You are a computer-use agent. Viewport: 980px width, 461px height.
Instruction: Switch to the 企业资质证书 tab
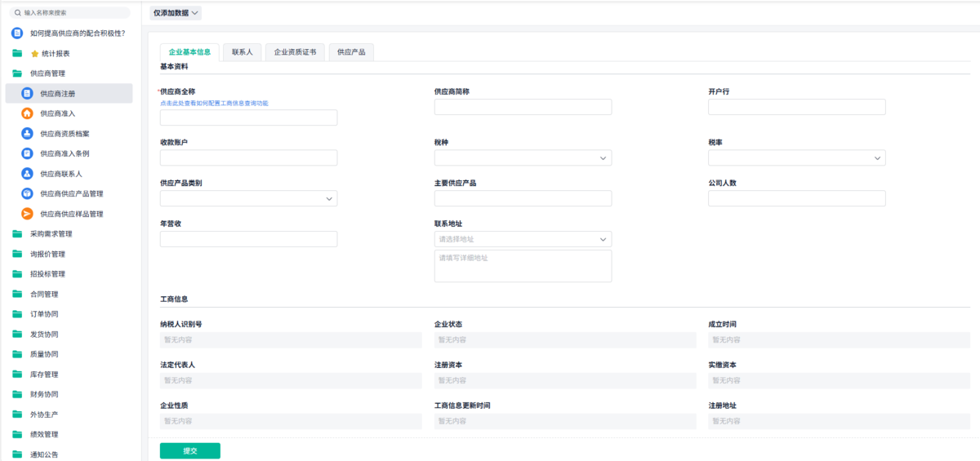[x=295, y=51]
